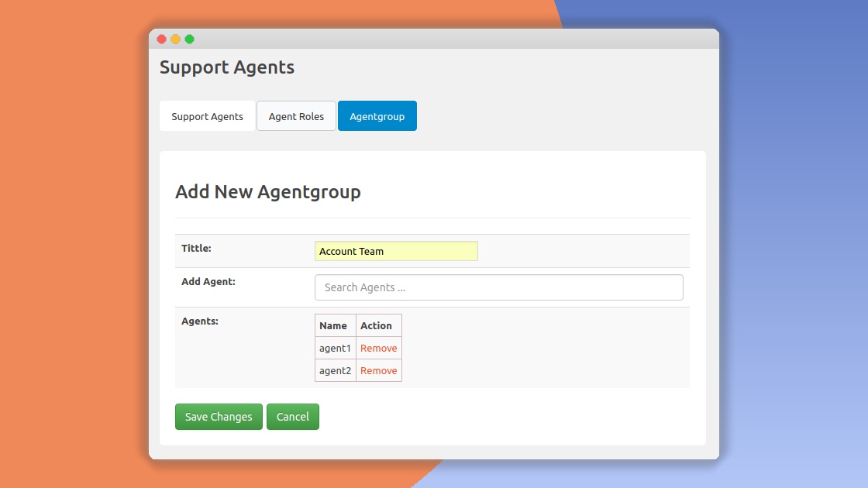Cancel adding the new agentgroup
Viewport: 868px width, 488px height.
[292, 417]
